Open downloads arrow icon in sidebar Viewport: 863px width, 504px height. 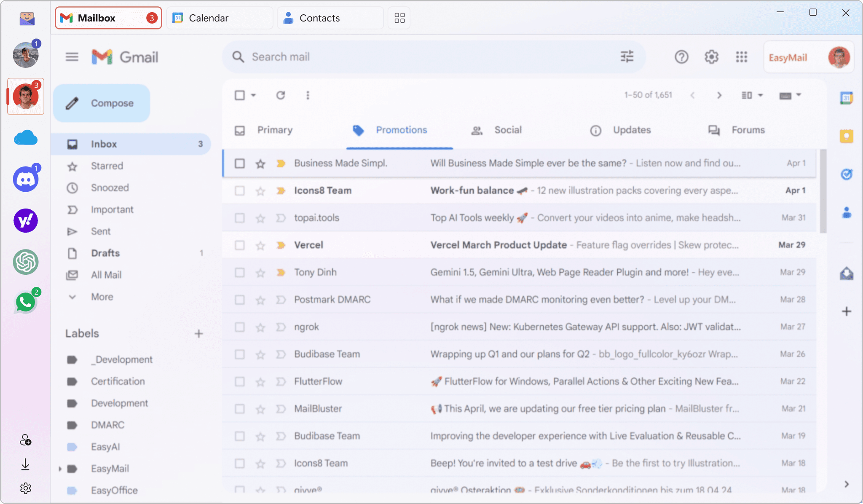pos(25,464)
